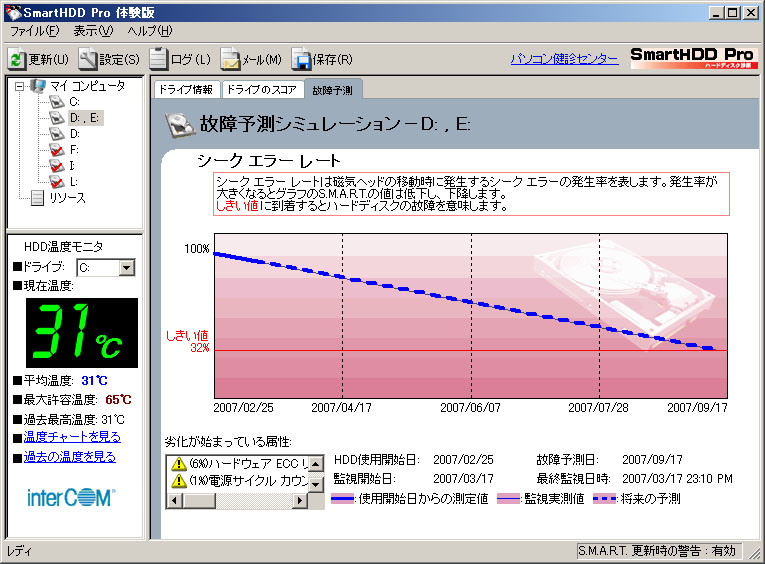Image resolution: width=765 pixels, height=564 pixels.
Task: Select (6%)ハードウェア ECC warning item
Action: tap(242, 463)
